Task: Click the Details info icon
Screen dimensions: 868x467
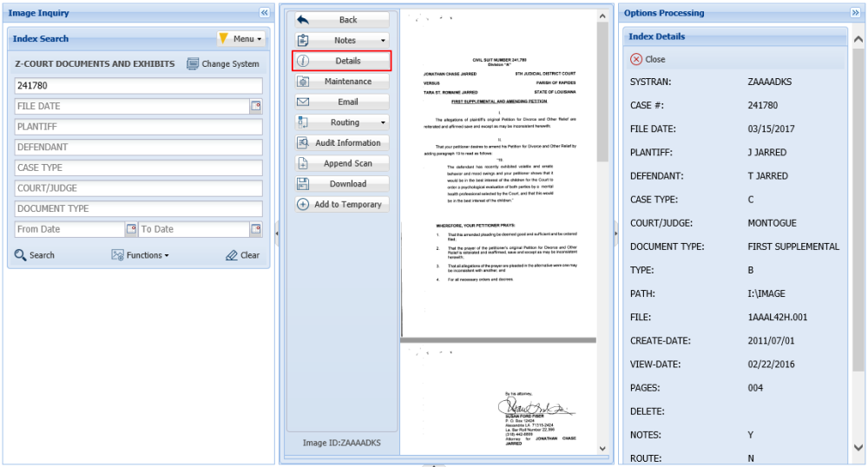Action: [x=303, y=61]
